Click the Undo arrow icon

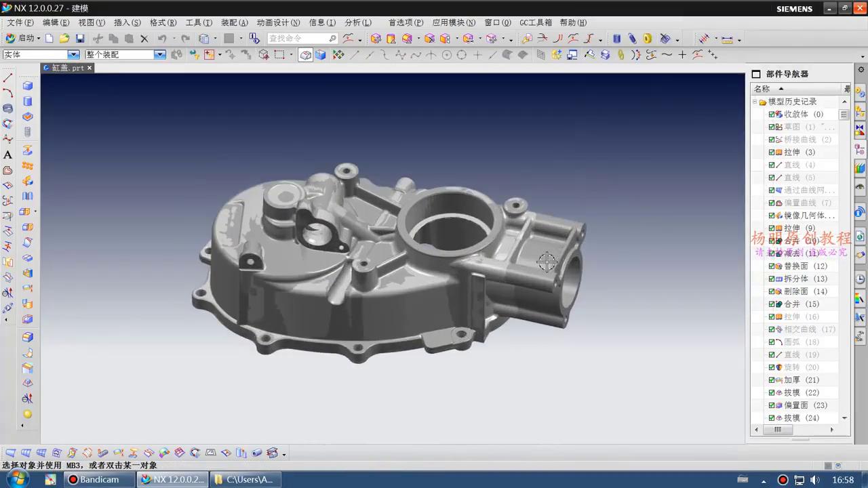click(162, 39)
